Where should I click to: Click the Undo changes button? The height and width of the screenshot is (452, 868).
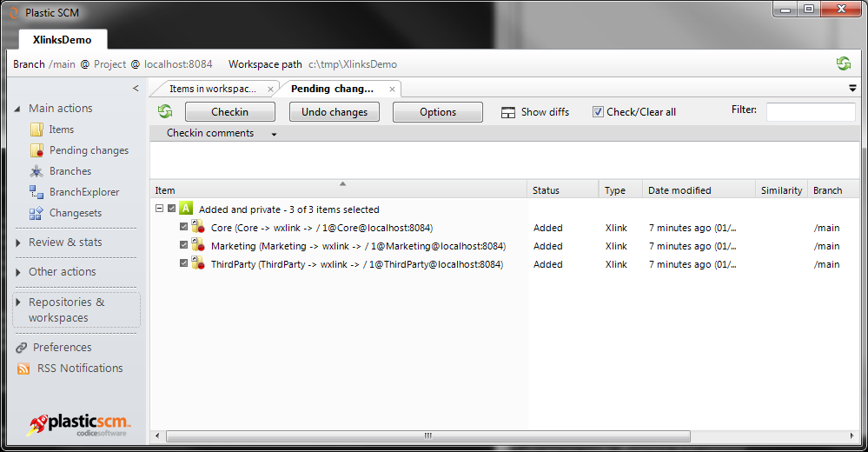(x=335, y=112)
